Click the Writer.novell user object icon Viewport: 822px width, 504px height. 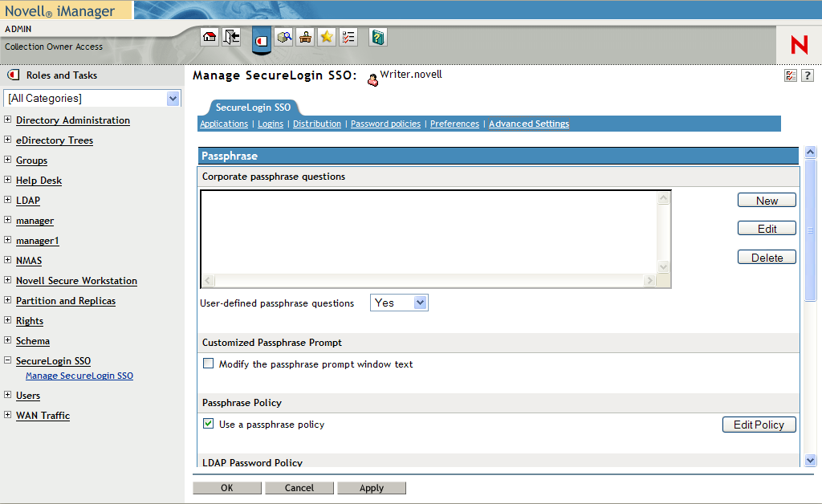[372, 80]
